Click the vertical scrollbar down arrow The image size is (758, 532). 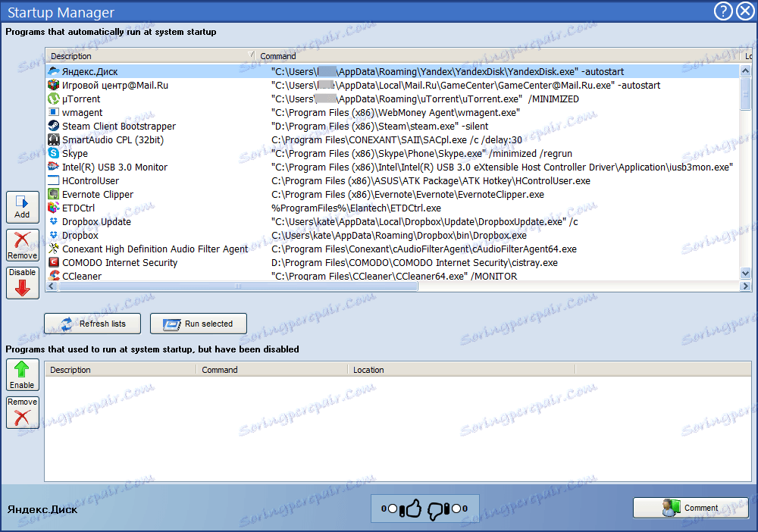745,274
